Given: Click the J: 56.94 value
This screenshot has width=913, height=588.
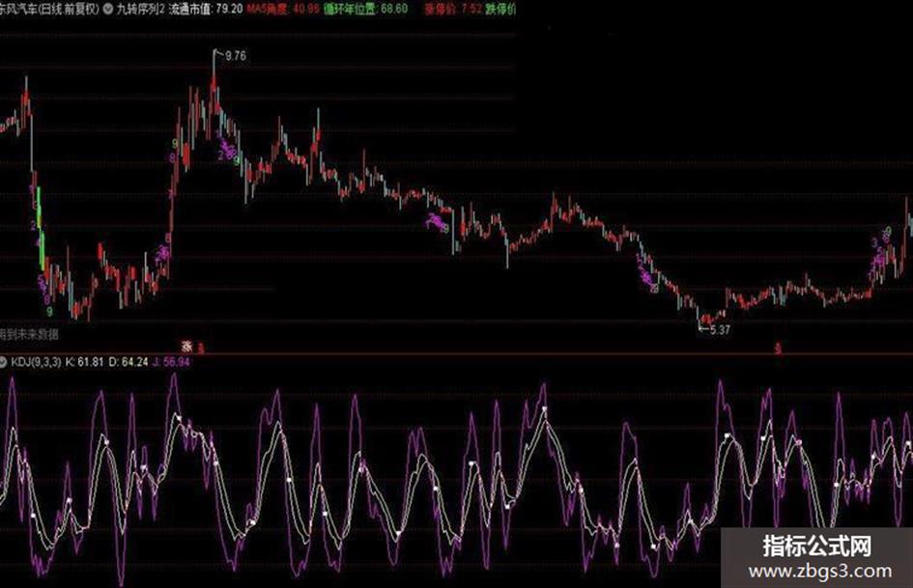Looking at the screenshot, I should pyautogui.click(x=171, y=362).
